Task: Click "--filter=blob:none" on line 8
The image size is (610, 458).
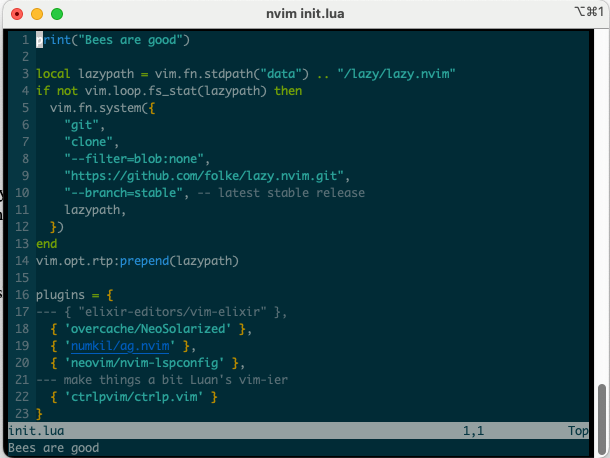Action: [x=134, y=159]
